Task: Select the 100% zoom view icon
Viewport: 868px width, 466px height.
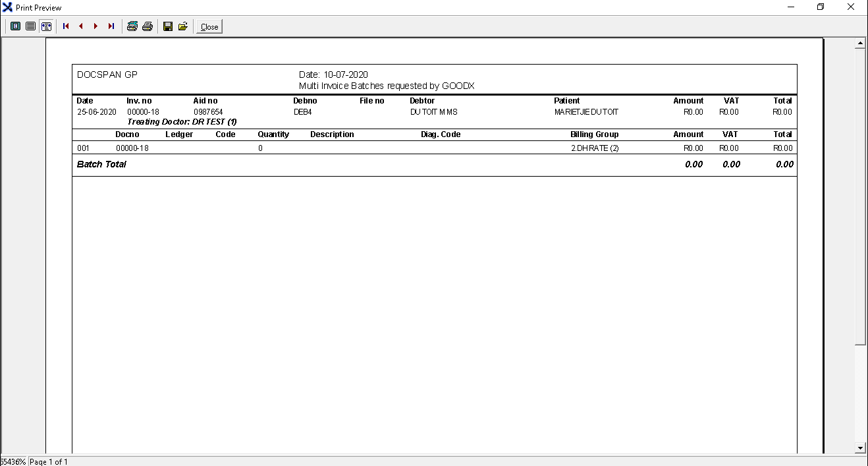Action: [30, 26]
